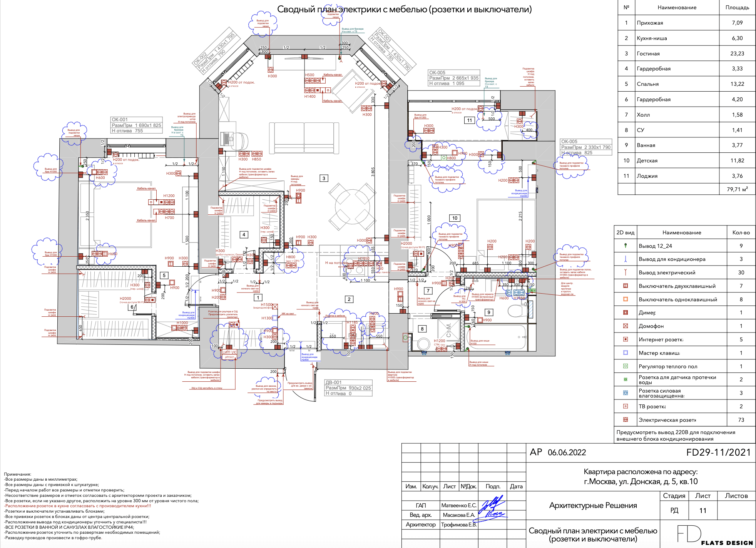Select room number box 5 on the floor plan

point(164,275)
